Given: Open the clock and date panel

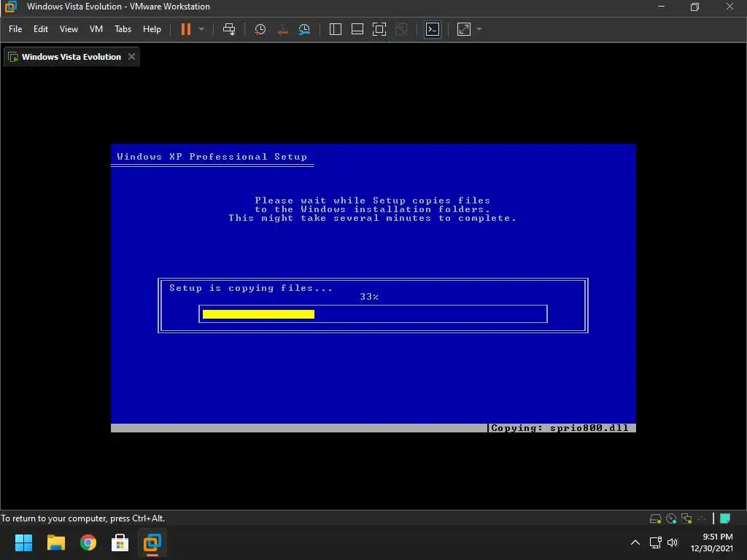Looking at the screenshot, I should click(x=712, y=542).
